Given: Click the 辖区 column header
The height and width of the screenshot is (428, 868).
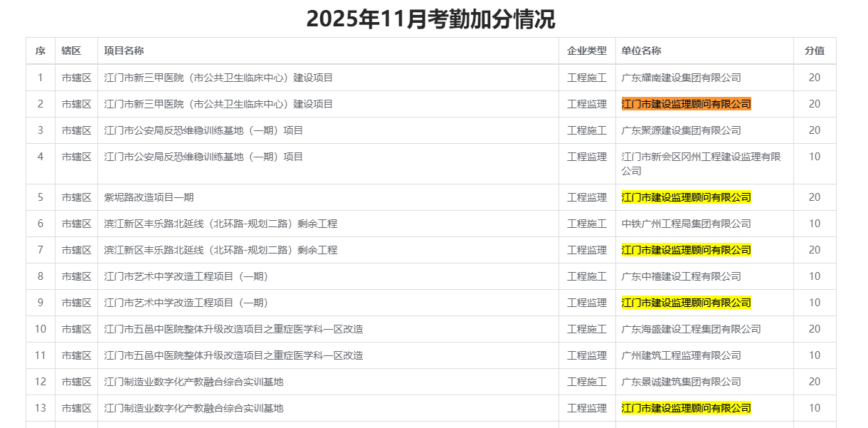Looking at the screenshot, I should tap(71, 51).
